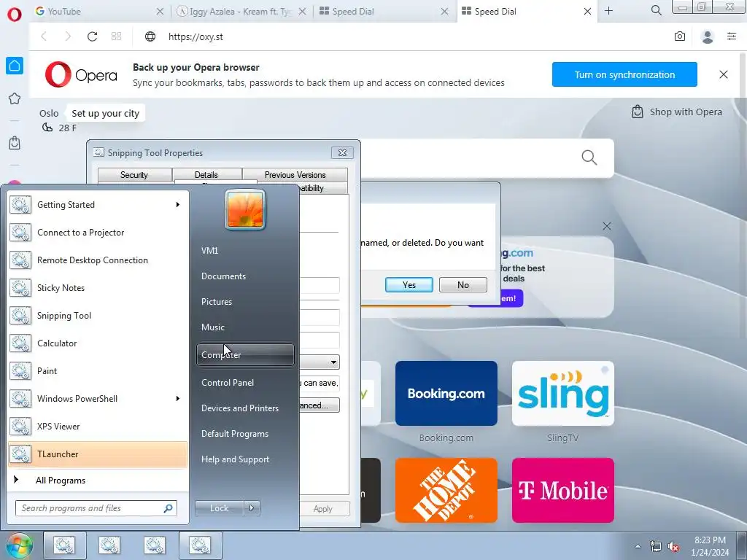
Task: Open Speed Dial grid icon in toolbar
Action: point(116,36)
